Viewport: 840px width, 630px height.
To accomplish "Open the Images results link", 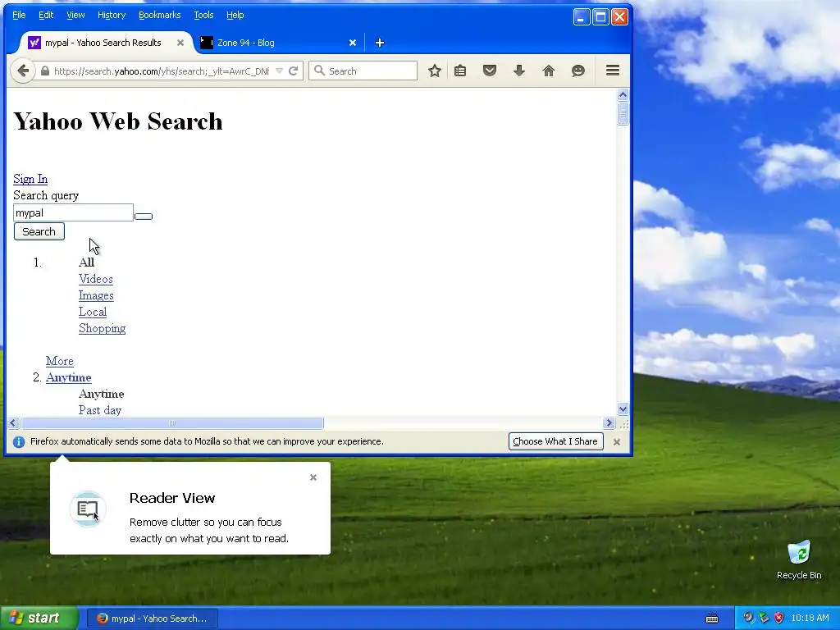I will 96,295.
